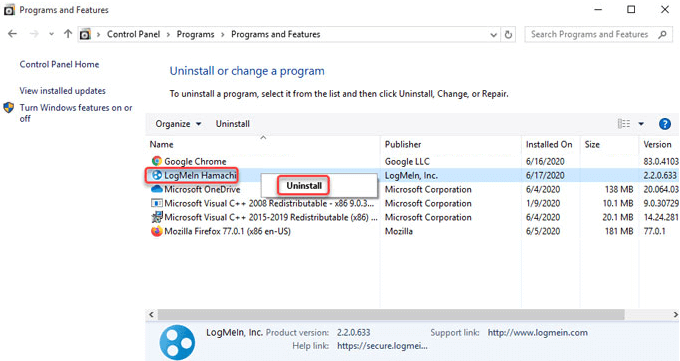Click the Programs and Features title bar icon
The width and height of the screenshot is (680, 361).
tap(9, 10)
